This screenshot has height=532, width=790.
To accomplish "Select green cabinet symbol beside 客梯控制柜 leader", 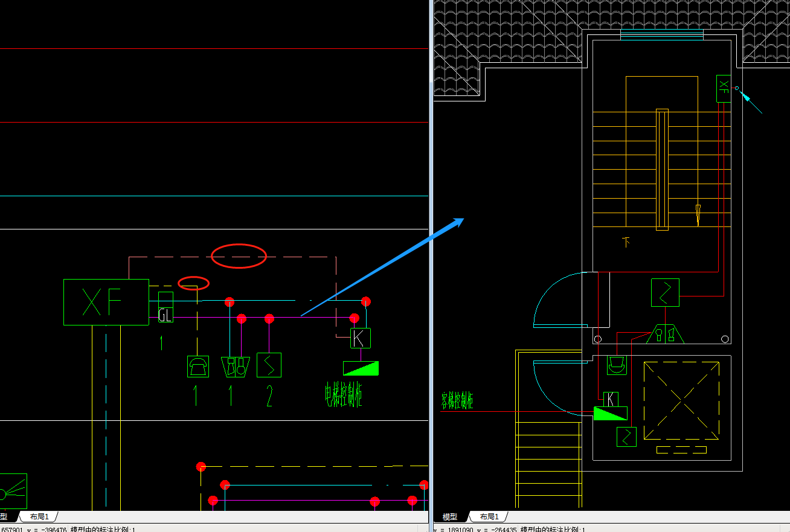I will click(611, 413).
